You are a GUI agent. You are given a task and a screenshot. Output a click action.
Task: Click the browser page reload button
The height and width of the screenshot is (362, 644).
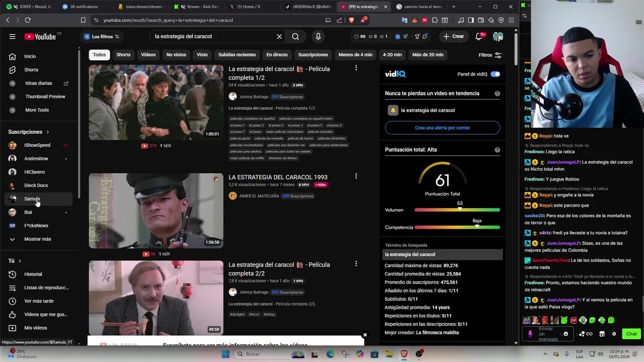pyautogui.click(x=28, y=20)
